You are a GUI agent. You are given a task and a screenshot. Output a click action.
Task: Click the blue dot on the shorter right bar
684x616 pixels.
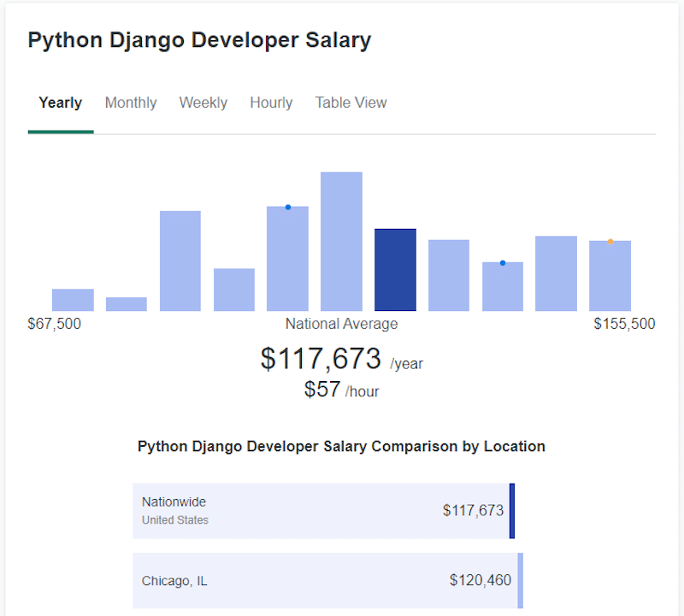503,262
